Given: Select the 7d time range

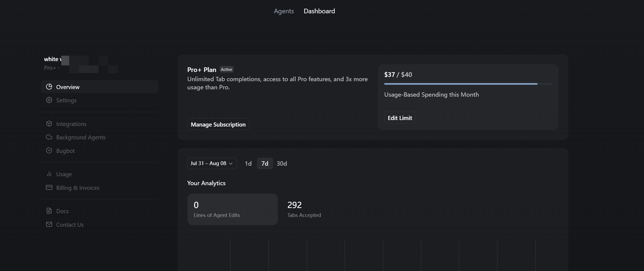Looking at the screenshot, I should (x=265, y=163).
